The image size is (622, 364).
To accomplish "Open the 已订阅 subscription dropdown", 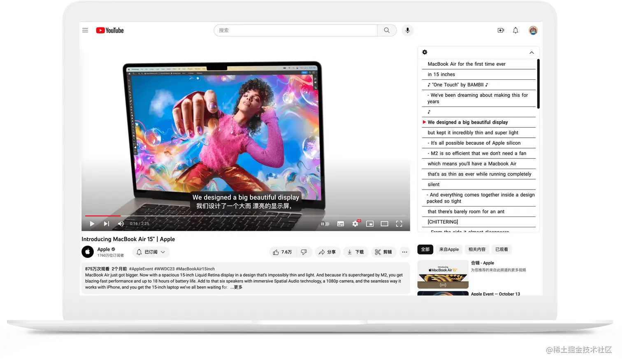I will (151, 252).
